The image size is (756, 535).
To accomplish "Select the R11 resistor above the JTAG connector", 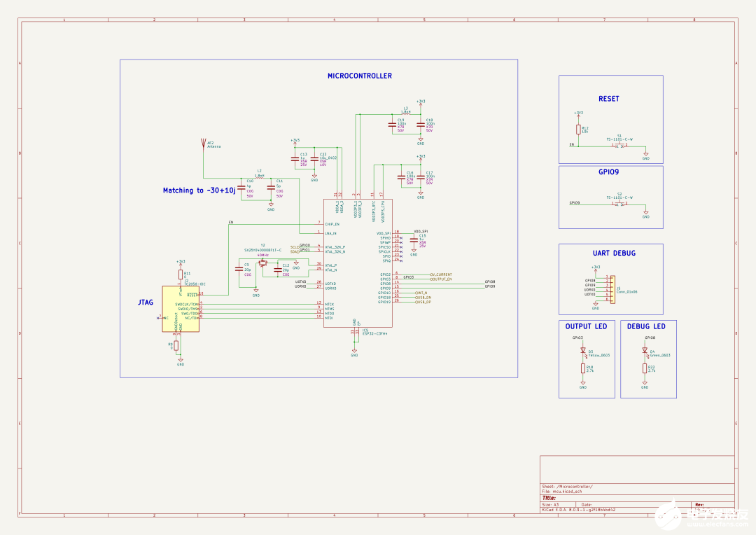I will [x=181, y=275].
